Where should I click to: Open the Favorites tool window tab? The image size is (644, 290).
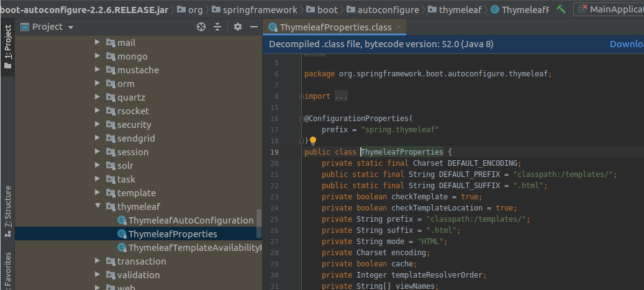(8, 269)
